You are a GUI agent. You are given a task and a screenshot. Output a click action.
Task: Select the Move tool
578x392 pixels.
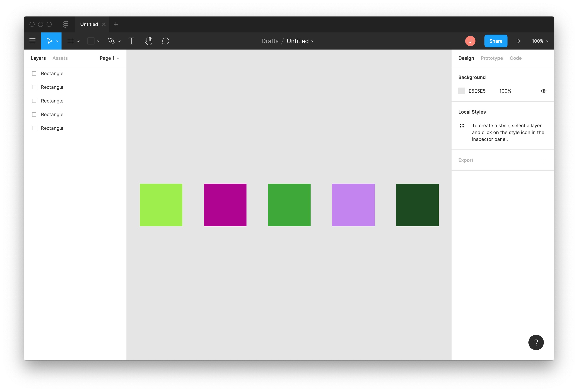[50, 41]
